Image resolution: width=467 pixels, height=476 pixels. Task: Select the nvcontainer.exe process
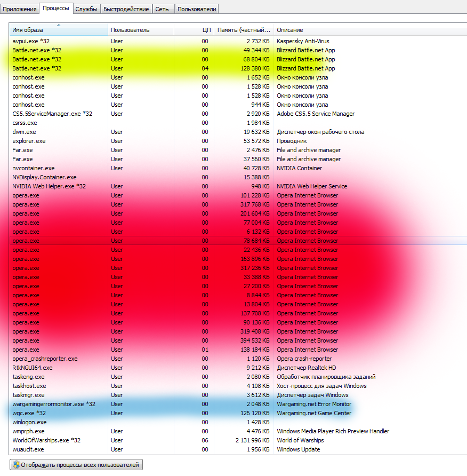click(x=238, y=168)
